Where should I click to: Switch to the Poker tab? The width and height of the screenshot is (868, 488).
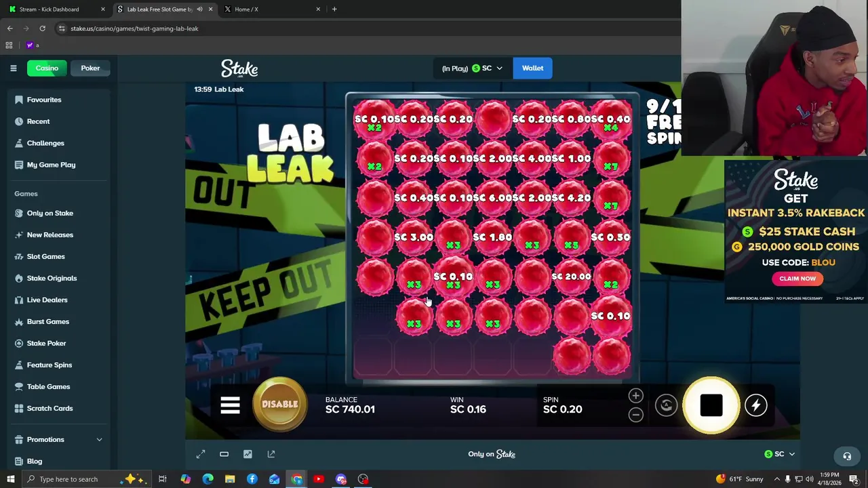[x=90, y=68]
